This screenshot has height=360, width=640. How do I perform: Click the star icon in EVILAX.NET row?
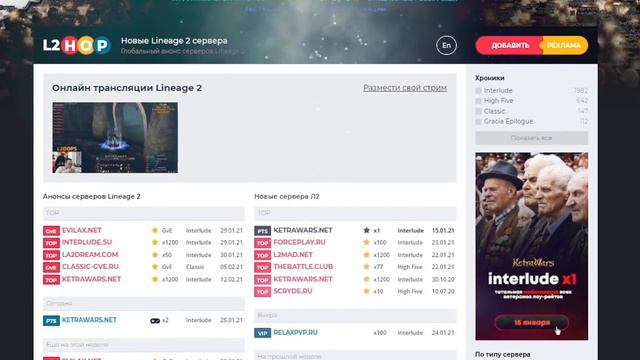coord(155,230)
